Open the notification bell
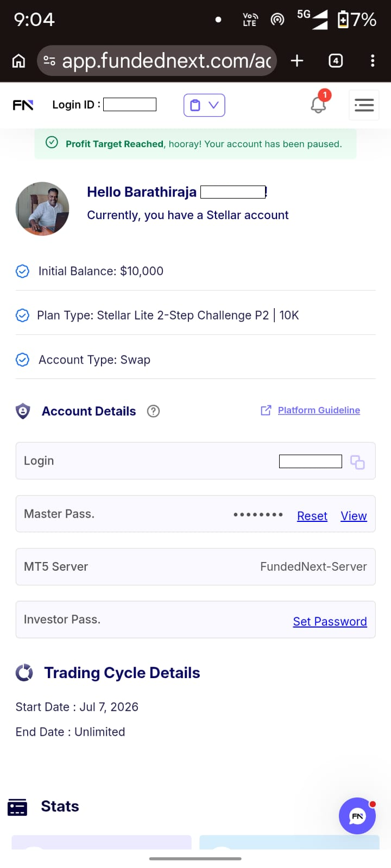Screen dimensions: 391x868 click(319, 103)
